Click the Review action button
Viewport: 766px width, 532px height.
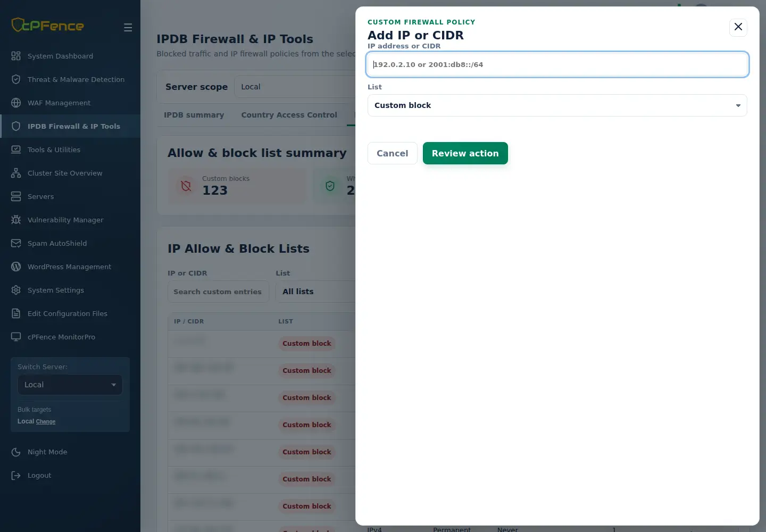[465, 153]
